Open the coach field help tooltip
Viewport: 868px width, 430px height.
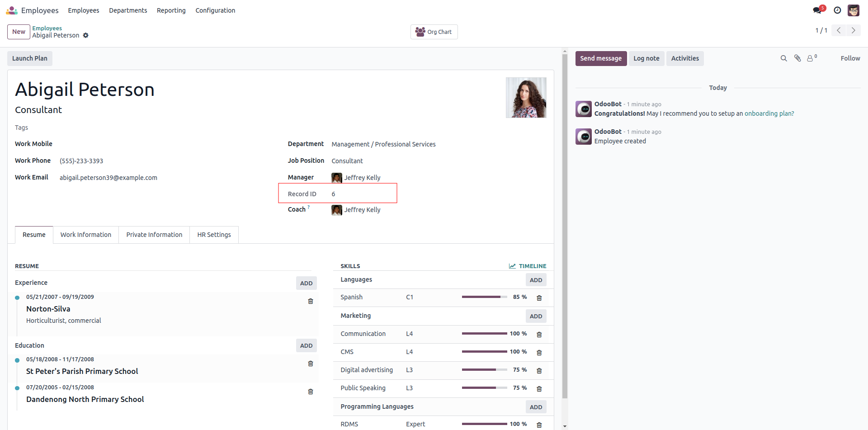309,207
